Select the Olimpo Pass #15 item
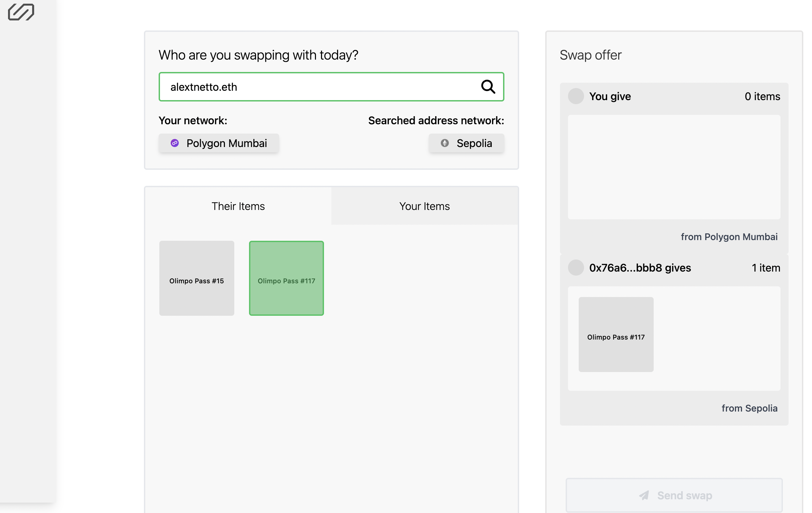 (x=196, y=278)
